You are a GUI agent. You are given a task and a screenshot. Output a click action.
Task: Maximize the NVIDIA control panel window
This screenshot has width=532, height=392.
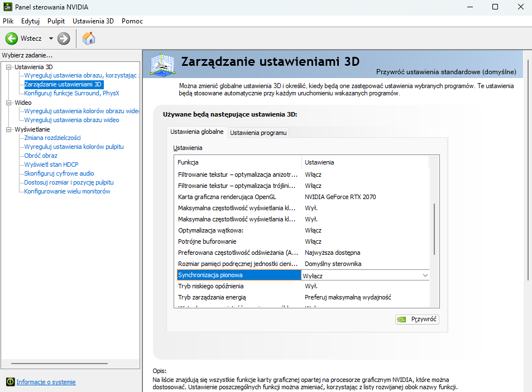pos(495,7)
